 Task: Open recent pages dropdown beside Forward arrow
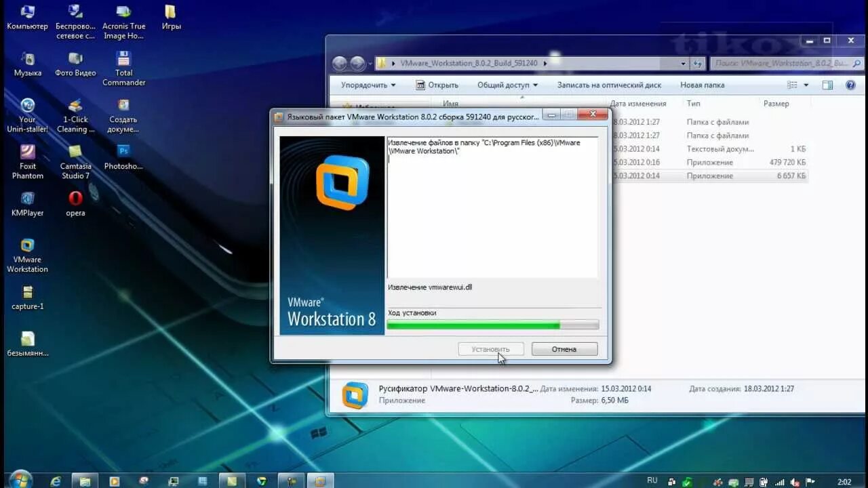click(x=370, y=63)
